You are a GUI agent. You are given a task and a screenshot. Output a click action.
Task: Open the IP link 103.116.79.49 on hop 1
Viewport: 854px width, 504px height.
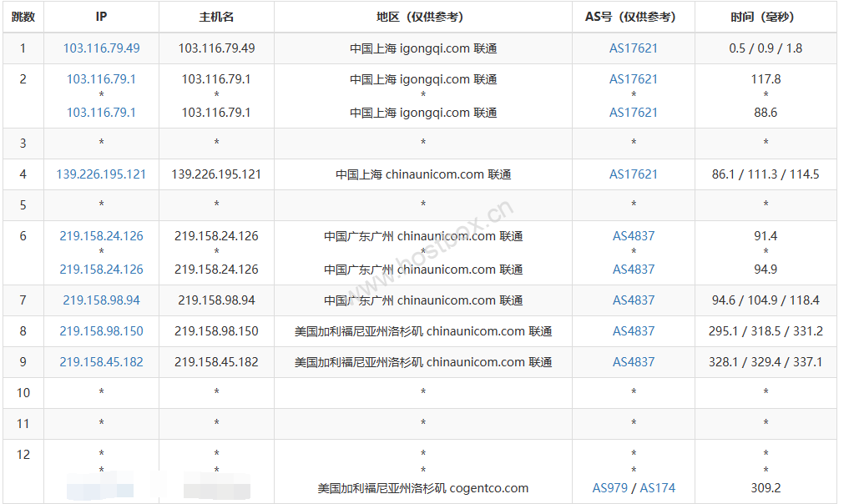[x=101, y=48]
